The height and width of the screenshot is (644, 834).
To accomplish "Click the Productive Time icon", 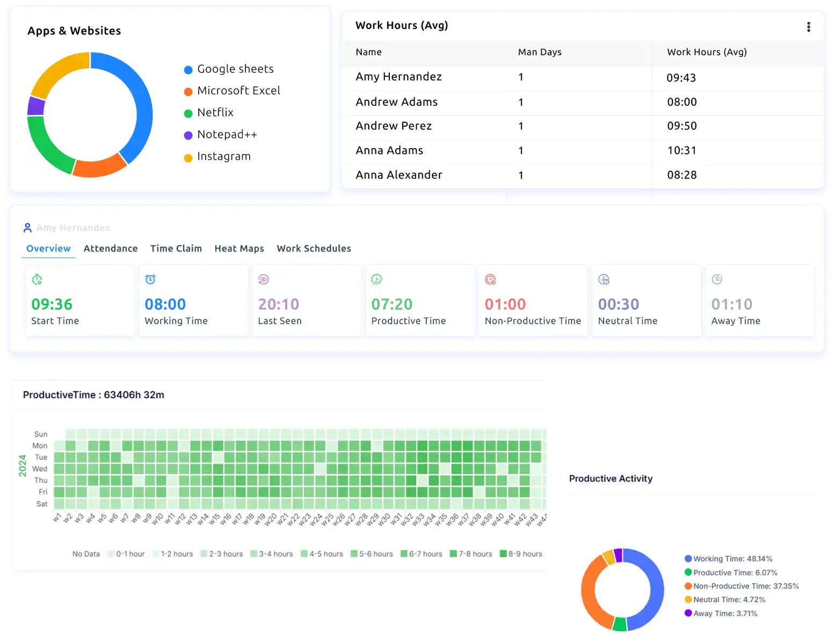I will [376, 279].
